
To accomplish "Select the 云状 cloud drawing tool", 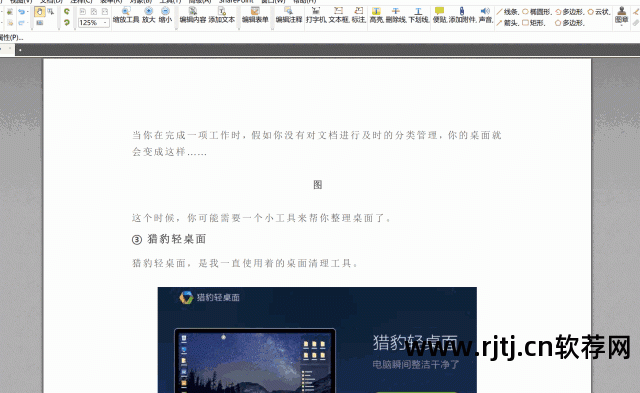I will [599, 12].
